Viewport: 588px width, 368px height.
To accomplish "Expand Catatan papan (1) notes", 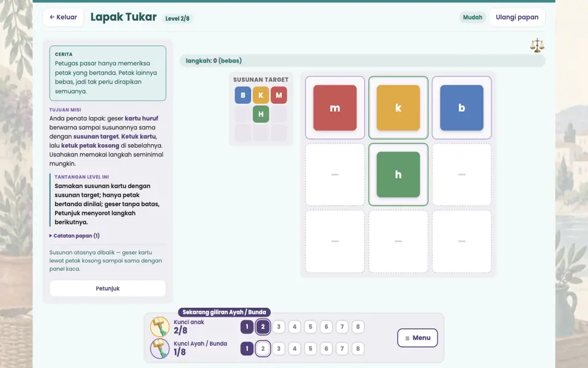I will pyautogui.click(x=75, y=236).
